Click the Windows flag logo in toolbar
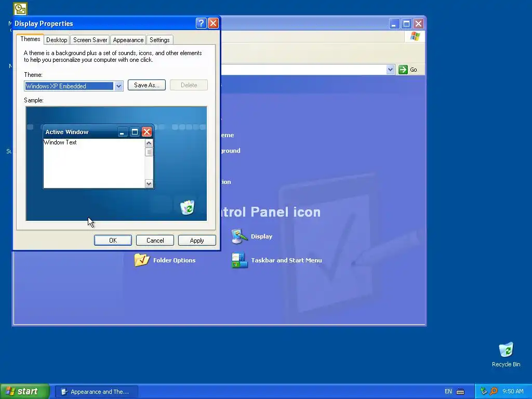This screenshot has width=532, height=399. click(415, 36)
